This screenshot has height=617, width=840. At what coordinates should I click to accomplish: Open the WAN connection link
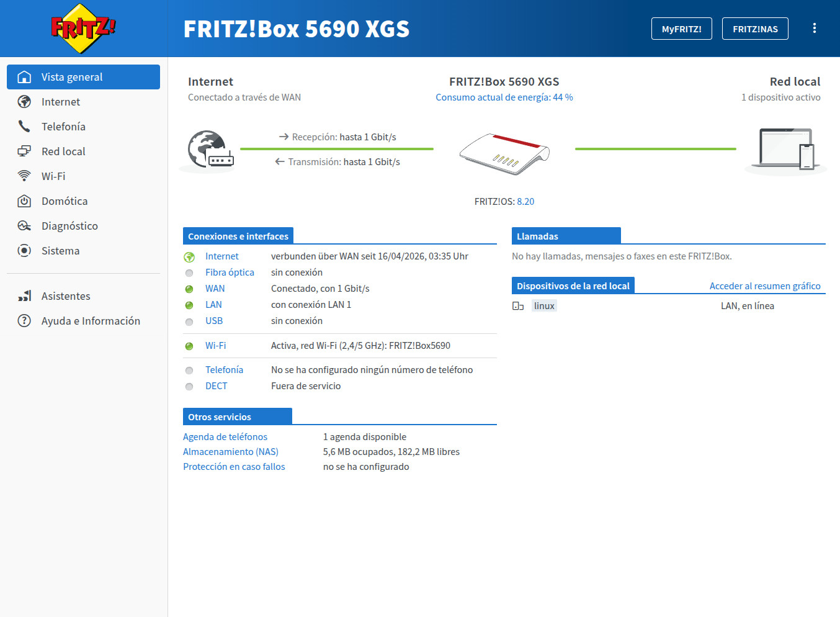coord(215,289)
